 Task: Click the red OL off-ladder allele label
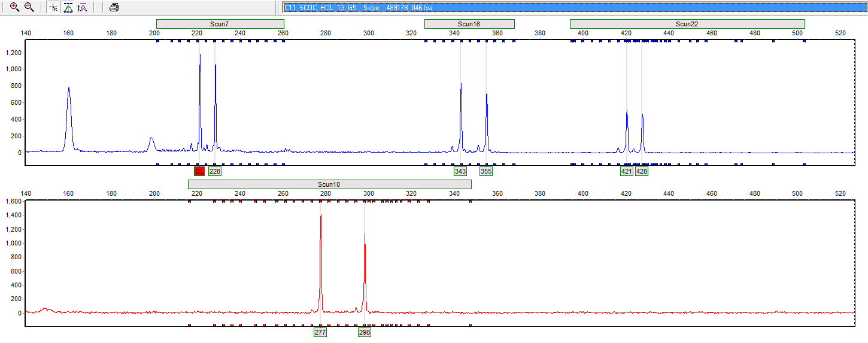point(199,172)
